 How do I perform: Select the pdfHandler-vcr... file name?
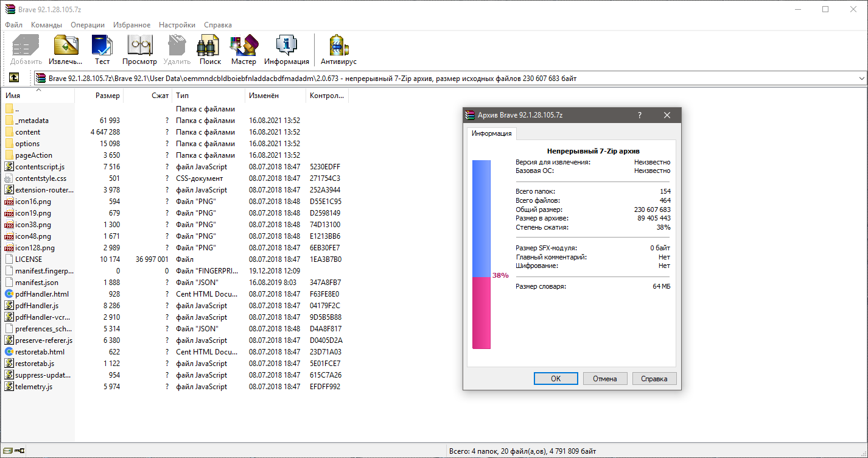coord(43,317)
